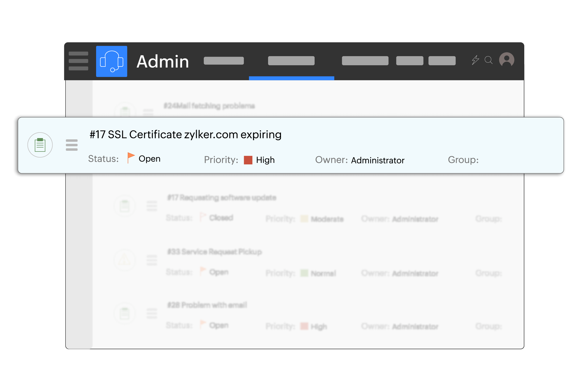Click the third gray navigation tab

point(365,61)
